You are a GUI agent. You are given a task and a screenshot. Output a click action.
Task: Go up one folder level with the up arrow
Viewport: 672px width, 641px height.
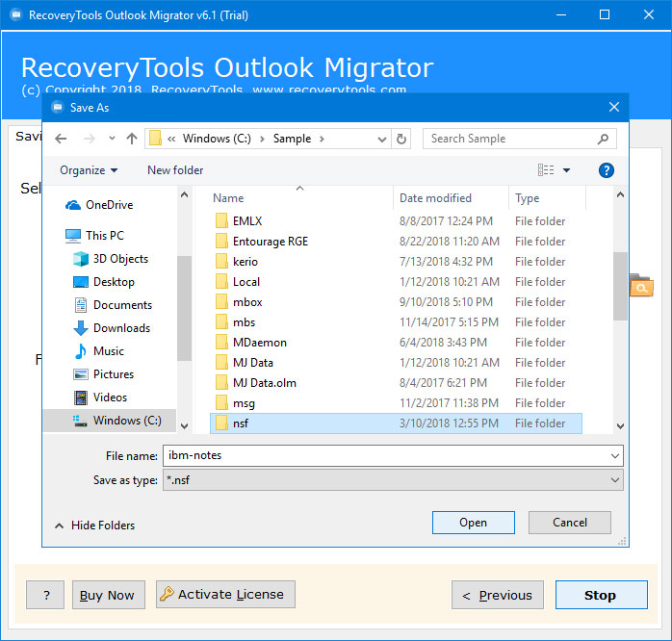coord(132,139)
